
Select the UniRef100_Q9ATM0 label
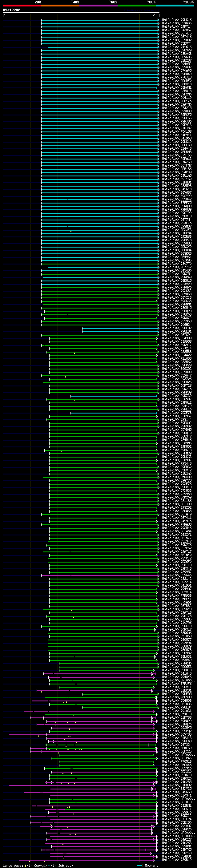click(x=177, y=104)
